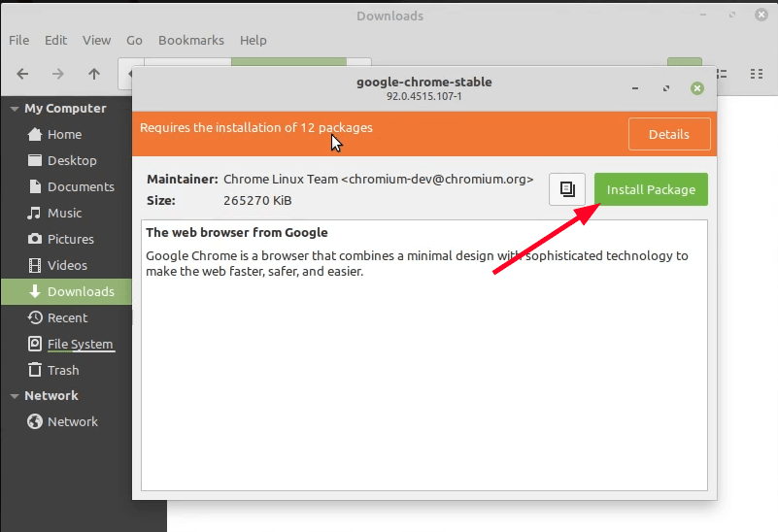Collapse the Network sidebar section

point(14,396)
